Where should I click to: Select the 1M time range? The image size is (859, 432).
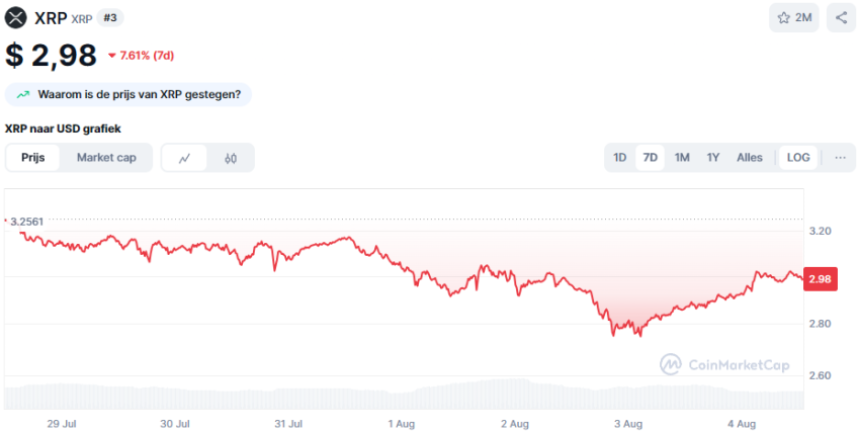pyautogui.click(x=682, y=157)
